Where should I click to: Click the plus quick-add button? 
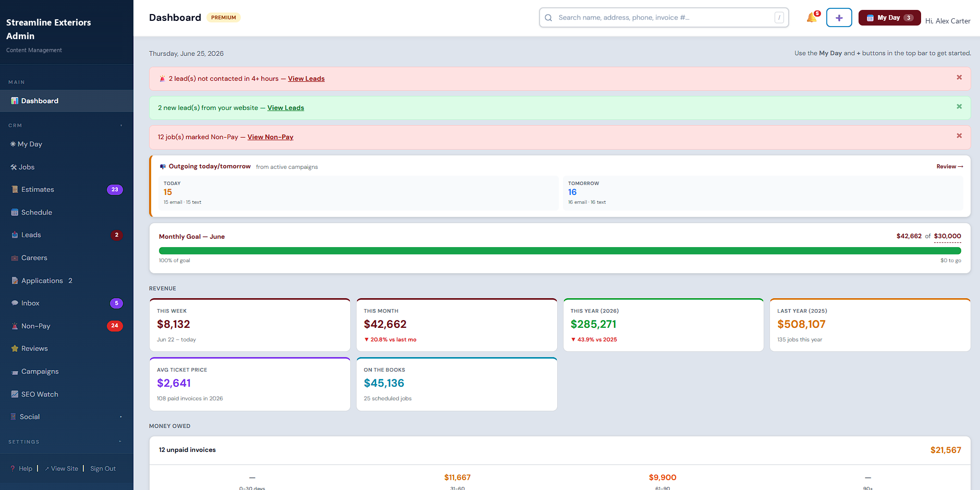pos(839,18)
